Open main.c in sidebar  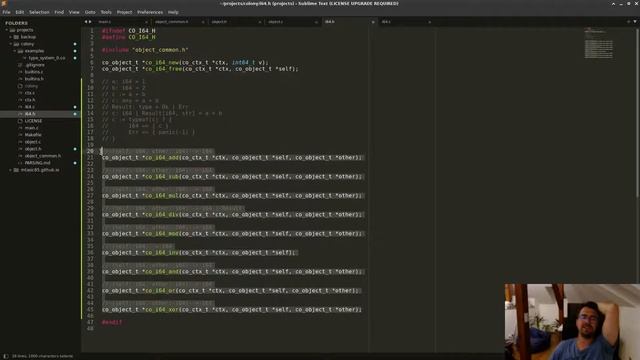(x=31, y=128)
